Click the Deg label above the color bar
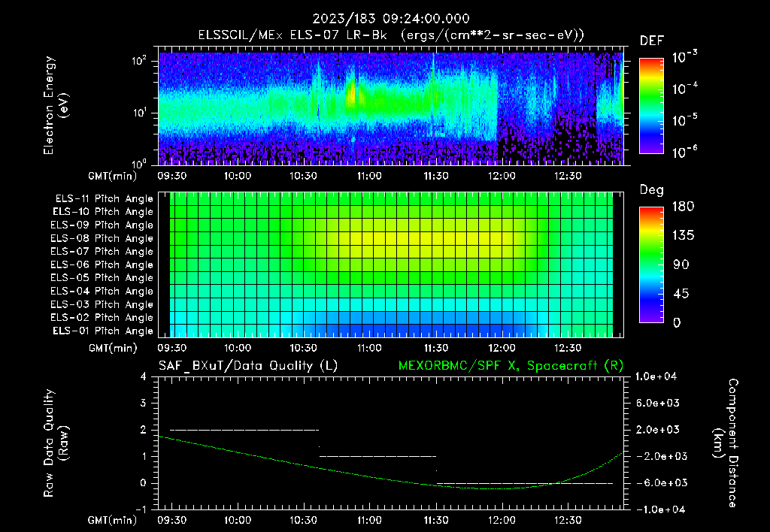 (x=651, y=190)
